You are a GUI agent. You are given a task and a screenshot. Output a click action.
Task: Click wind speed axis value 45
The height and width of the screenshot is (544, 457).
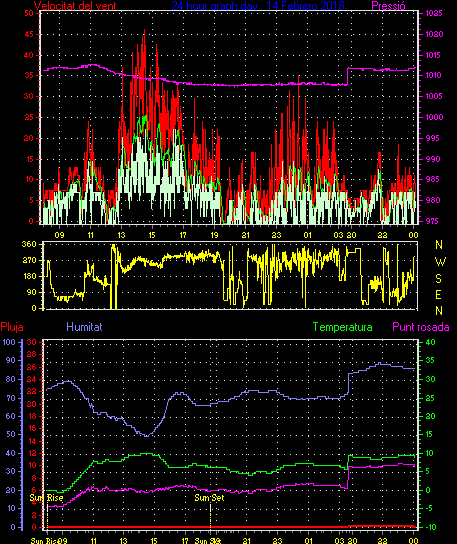click(29, 34)
